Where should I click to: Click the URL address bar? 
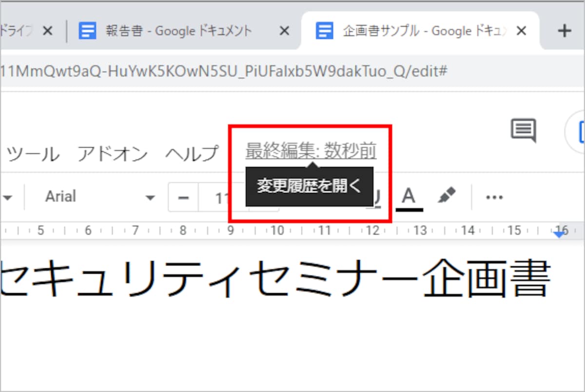[x=292, y=72]
